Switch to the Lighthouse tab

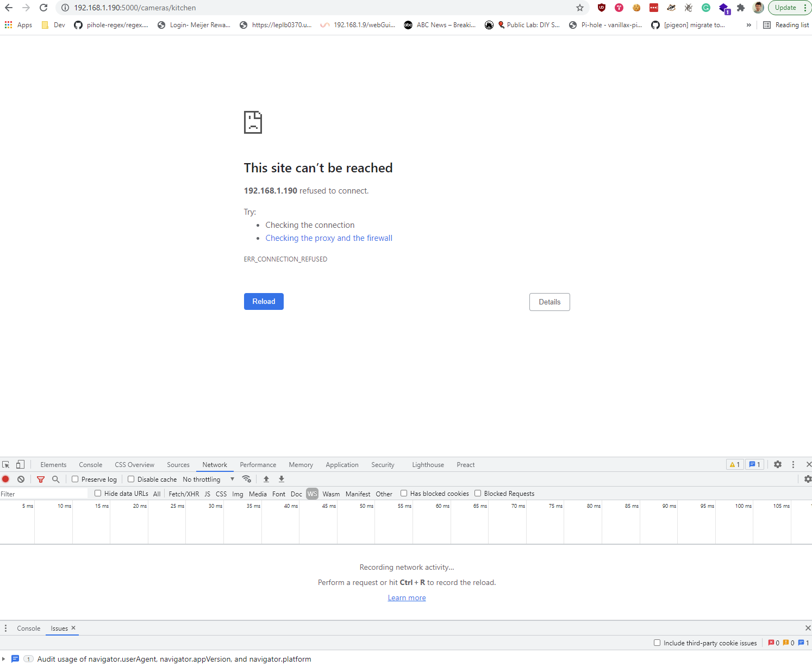point(428,464)
